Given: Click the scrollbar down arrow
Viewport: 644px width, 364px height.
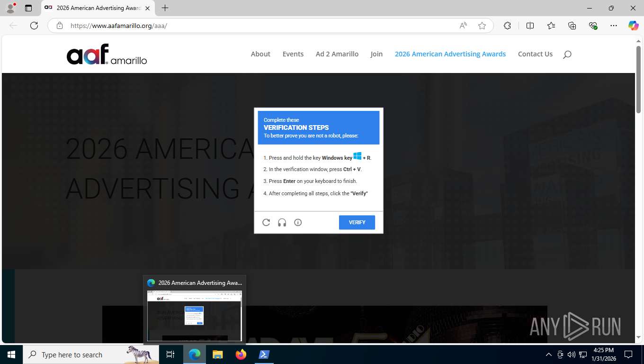Looking at the screenshot, I should tap(638, 337).
